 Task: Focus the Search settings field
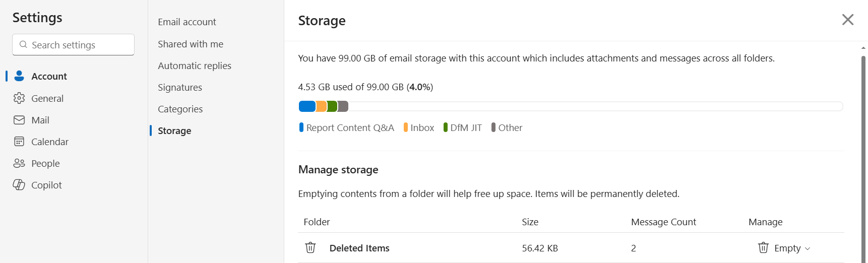pyautogui.click(x=73, y=45)
